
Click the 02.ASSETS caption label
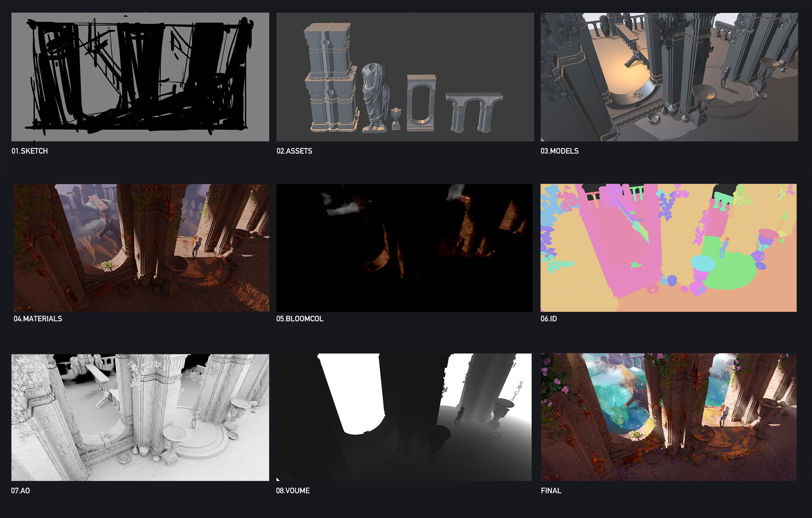294,151
